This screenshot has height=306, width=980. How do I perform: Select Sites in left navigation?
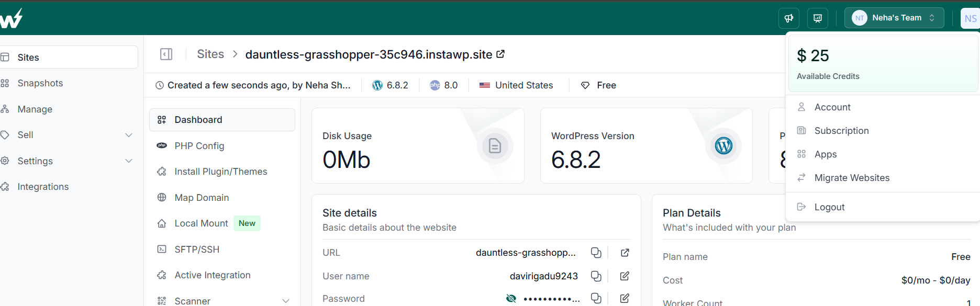(68, 57)
